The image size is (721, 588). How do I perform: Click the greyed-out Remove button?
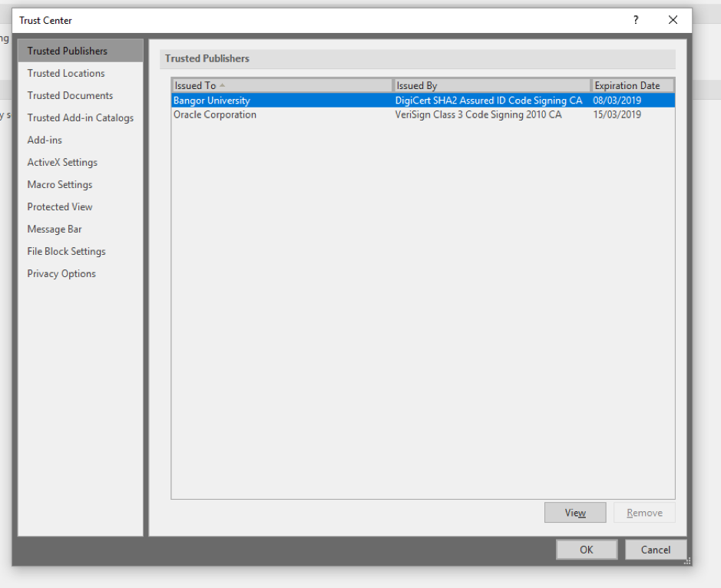click(x=645, y=513)
